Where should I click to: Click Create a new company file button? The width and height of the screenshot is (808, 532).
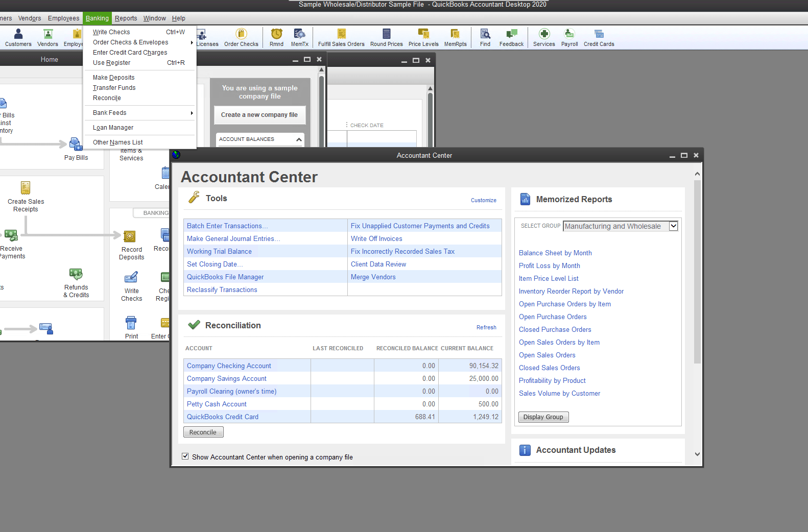[259, 115]
